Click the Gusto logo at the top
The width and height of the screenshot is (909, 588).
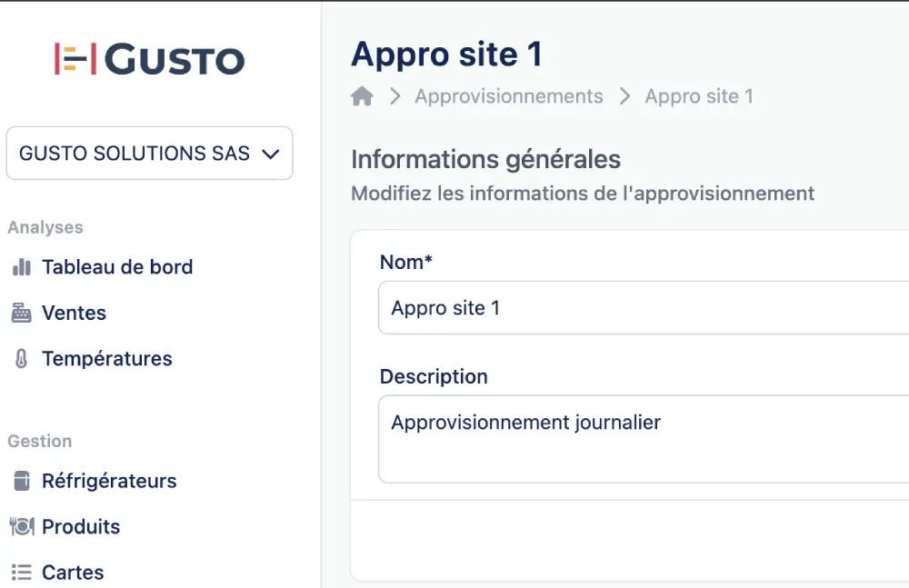point(150,60)
